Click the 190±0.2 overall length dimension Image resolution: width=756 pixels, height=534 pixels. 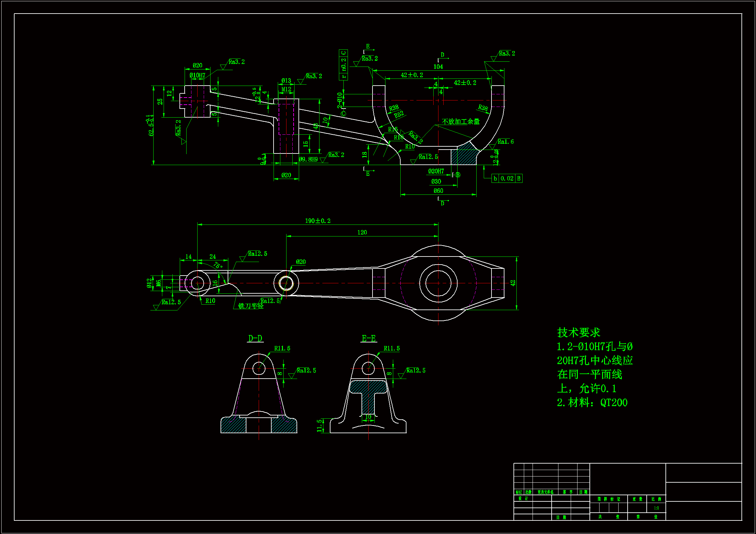point(318,221)
